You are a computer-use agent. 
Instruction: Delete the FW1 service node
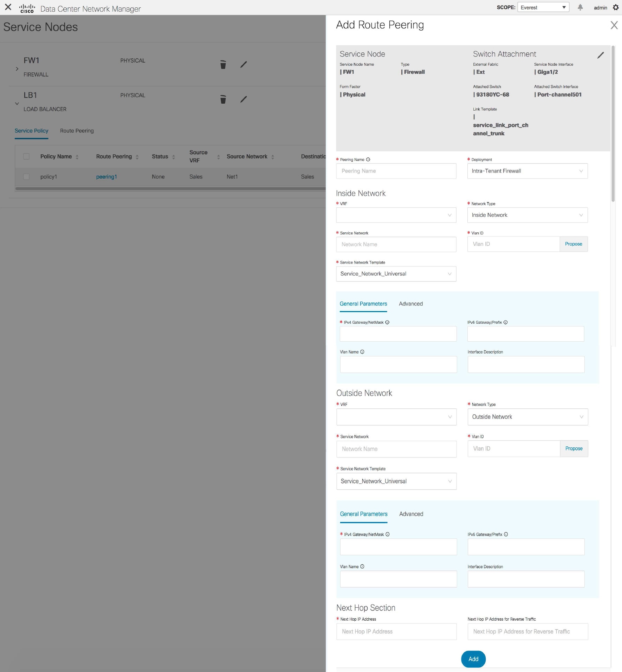click(223, 64)
